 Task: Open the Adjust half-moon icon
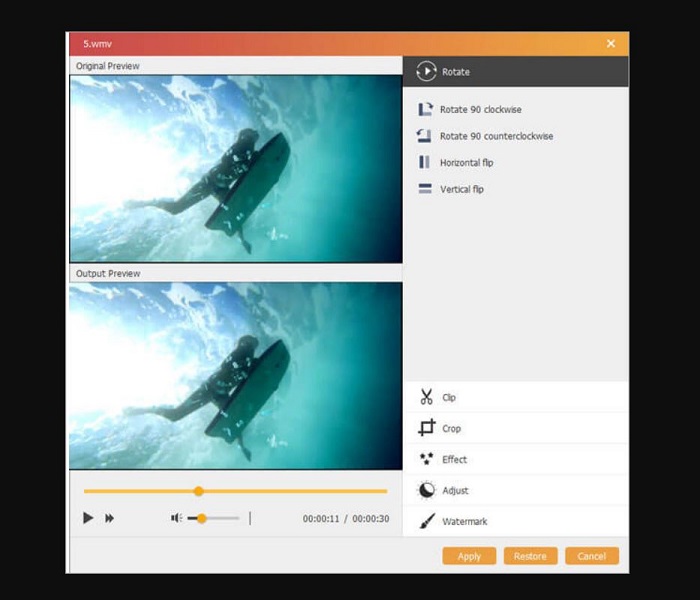pos(426,490)
